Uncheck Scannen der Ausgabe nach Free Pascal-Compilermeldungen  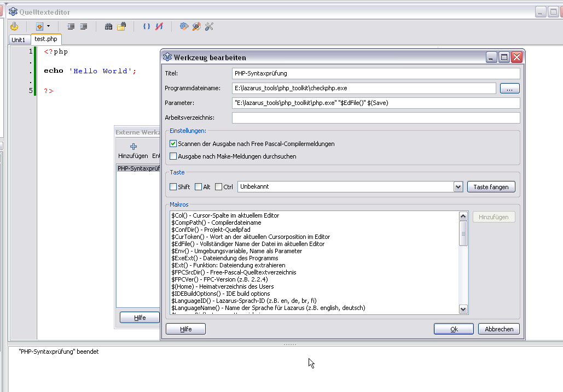173,144
